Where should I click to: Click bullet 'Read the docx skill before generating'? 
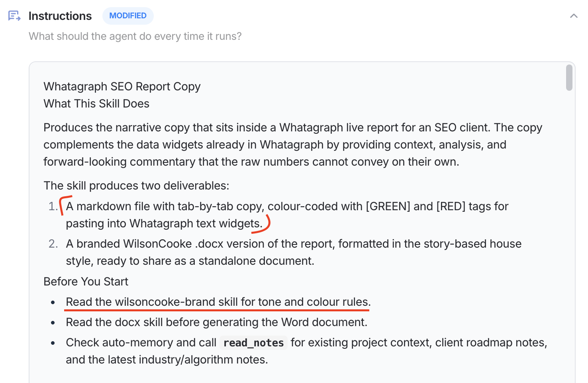pos(217,322)
